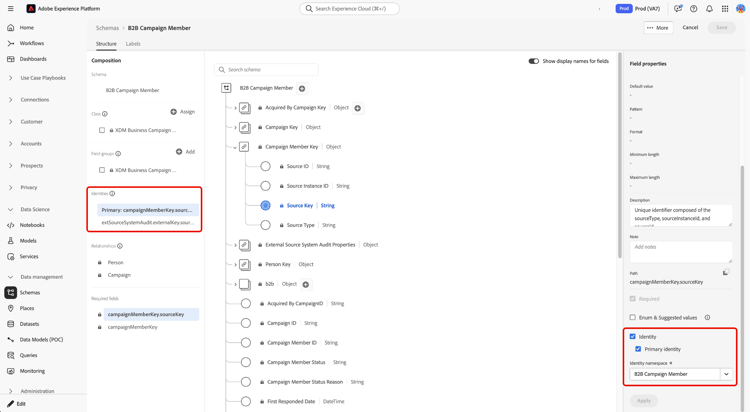Expand the Campaign Key object

tap(235, 128)
